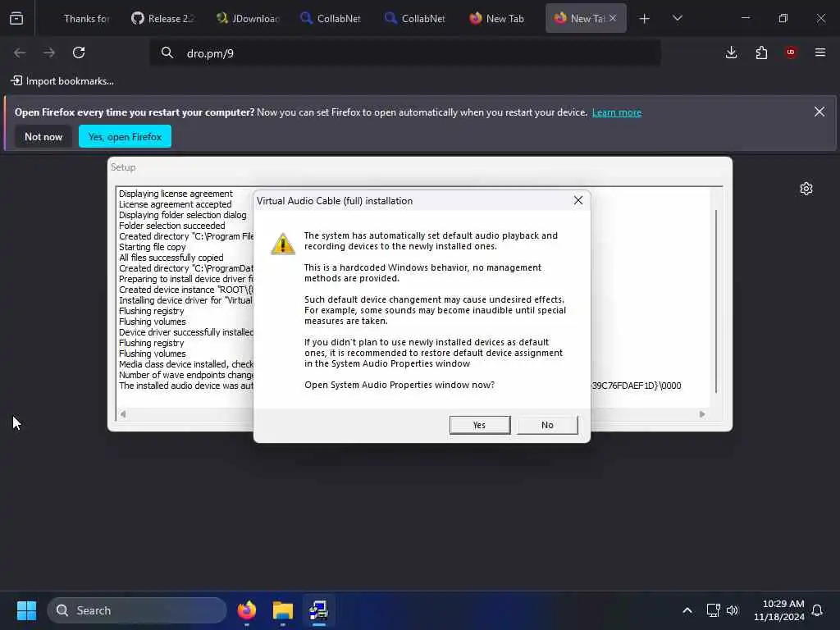Open the clock and date flyout
The image size is (840, 630).
779,610
